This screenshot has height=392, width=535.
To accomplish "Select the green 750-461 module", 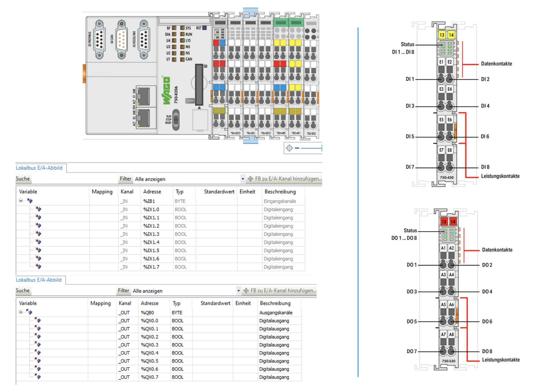I will coord(296,78).
